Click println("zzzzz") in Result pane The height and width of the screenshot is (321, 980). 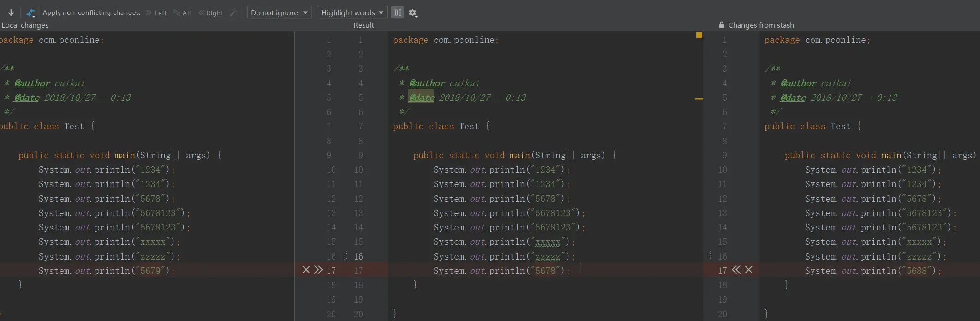coord(504,256)
